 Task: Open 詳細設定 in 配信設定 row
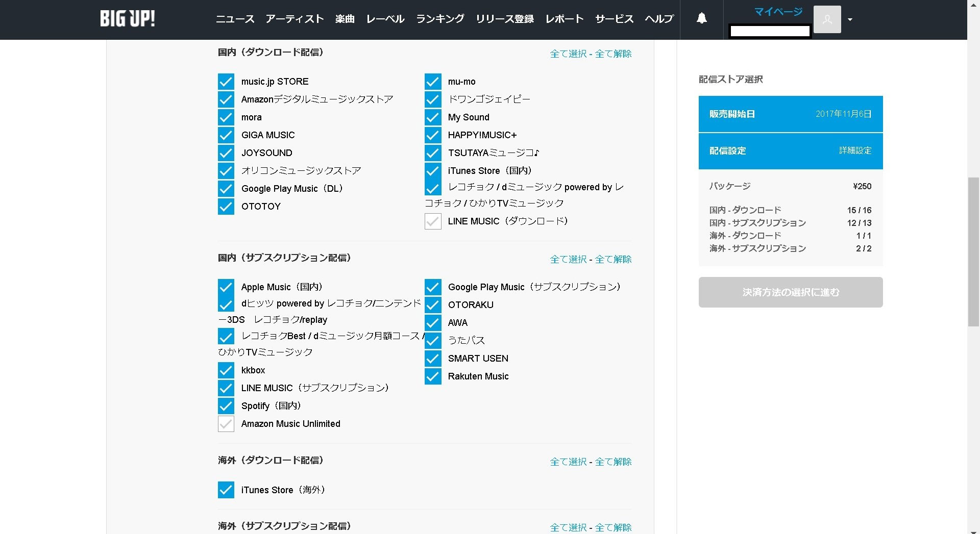pyautogui.click(x=855, y=151)
